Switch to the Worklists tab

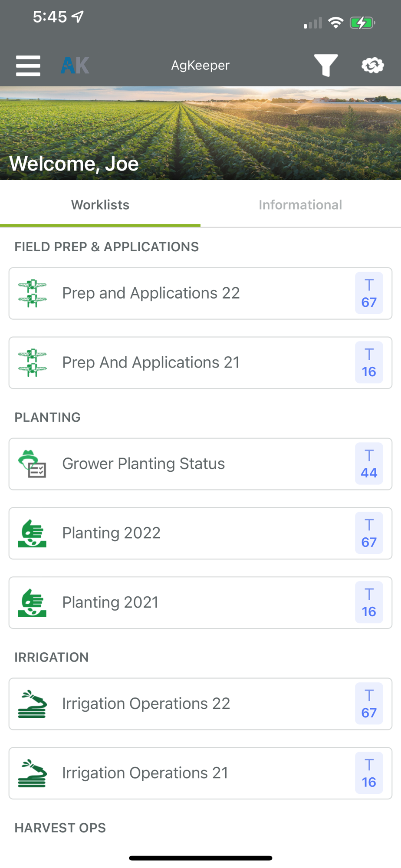(100, 205)
